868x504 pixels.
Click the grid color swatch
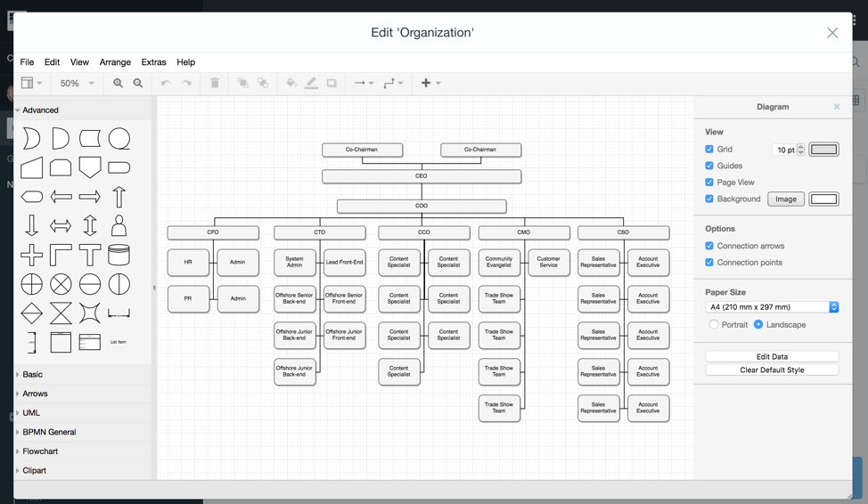tap(823, 150)
